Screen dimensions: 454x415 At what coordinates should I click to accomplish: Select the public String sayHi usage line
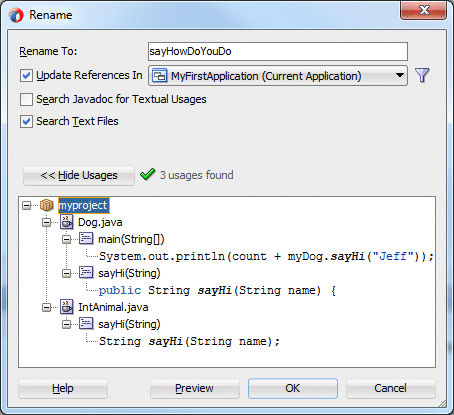pyautogui.click(x=217, y=290)
